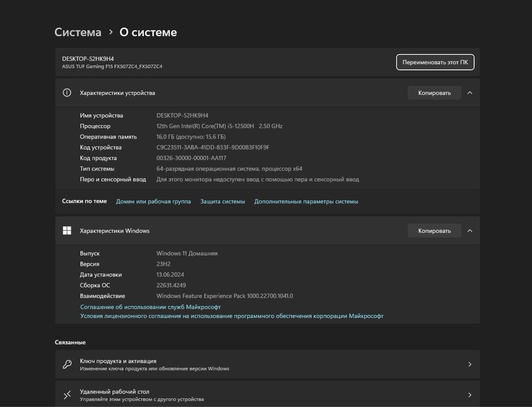Viewport: 532px width, 407px height.
Task: Go back to Система in the breadcrumb
Action: pos(78,32)
